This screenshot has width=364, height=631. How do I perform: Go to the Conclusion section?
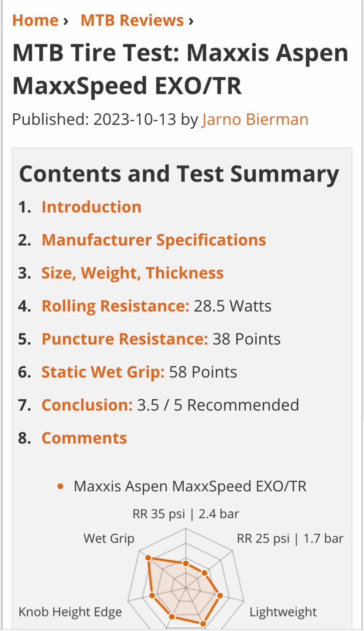tap(87, 405)
